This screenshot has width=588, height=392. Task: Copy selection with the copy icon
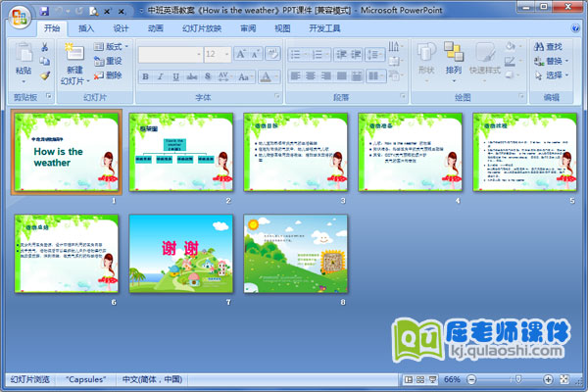[45, 61]
